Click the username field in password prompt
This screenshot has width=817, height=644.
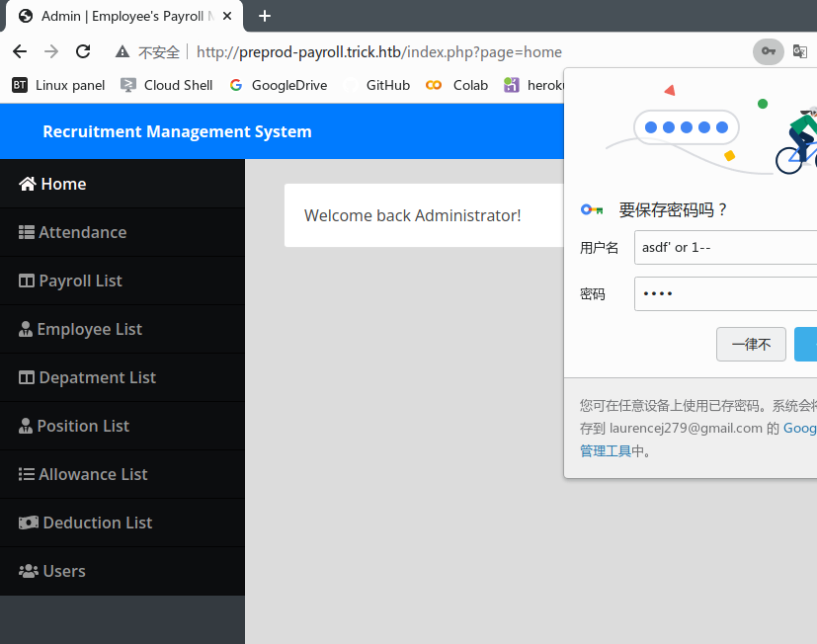tap(726, 247)
